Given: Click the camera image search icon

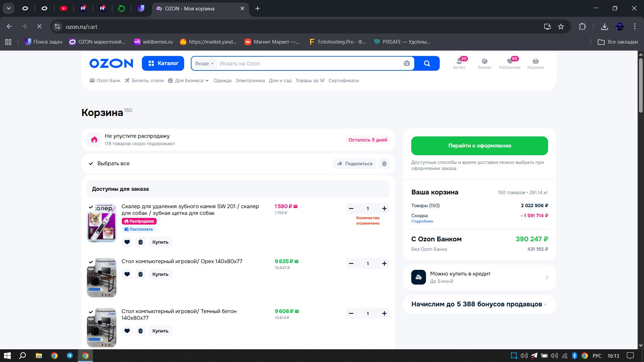Looking at the screenshot, I should click(407, 63).
